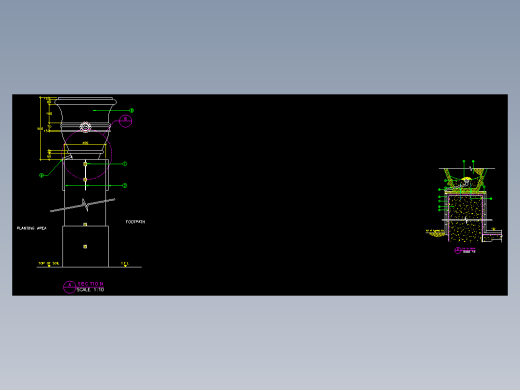The height and width of the screenshot is (390, 520).
Task: Click the "PLANTING AREA" label
Action: pos(32,228)
